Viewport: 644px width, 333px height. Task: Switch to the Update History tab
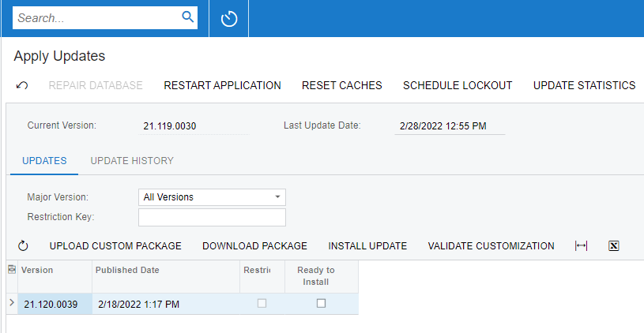(x=132, y=160)
